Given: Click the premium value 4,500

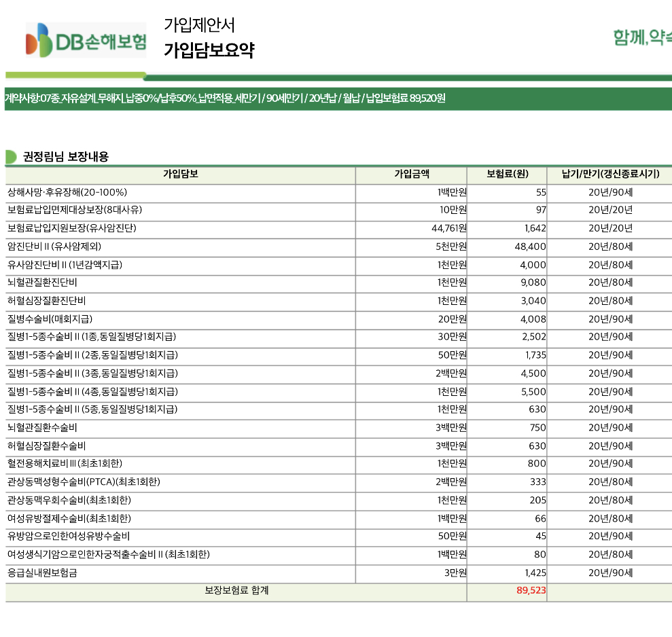Looking at the screenshot, I should point(533,374).
